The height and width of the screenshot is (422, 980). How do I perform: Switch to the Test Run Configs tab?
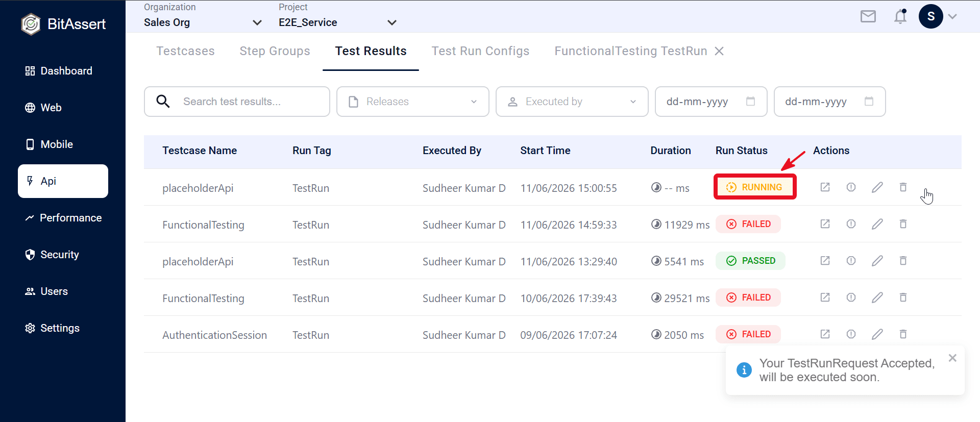[x=480, y=51]
